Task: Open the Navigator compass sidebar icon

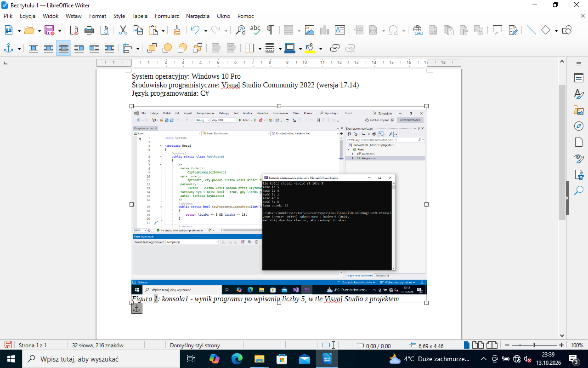Action: click(578, 126)
